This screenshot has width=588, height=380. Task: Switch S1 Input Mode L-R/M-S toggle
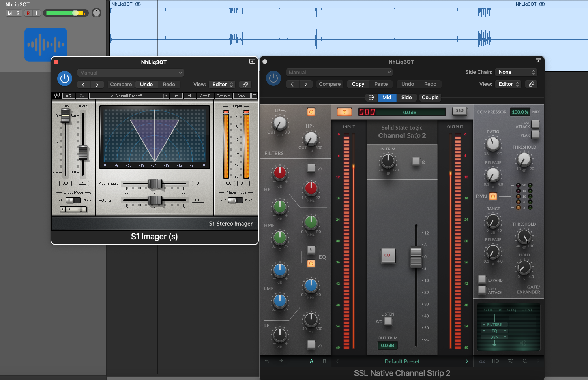coord(73,200)
